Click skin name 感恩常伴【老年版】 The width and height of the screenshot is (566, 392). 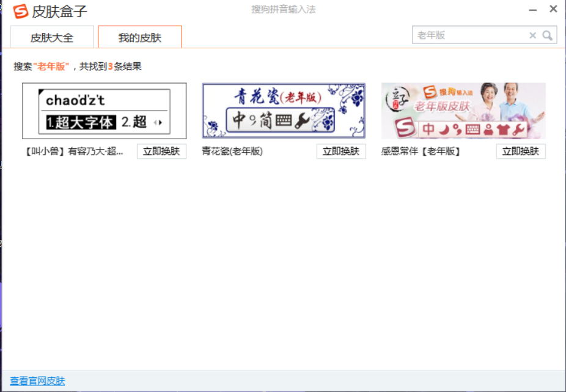click(x=422, y=151)
